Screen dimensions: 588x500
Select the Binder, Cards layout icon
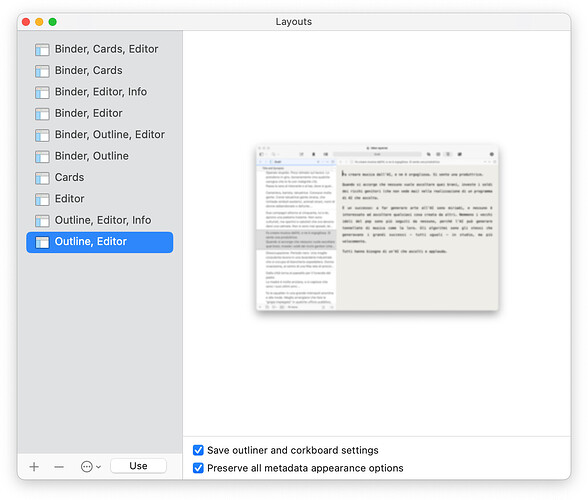tap(42, 71)
